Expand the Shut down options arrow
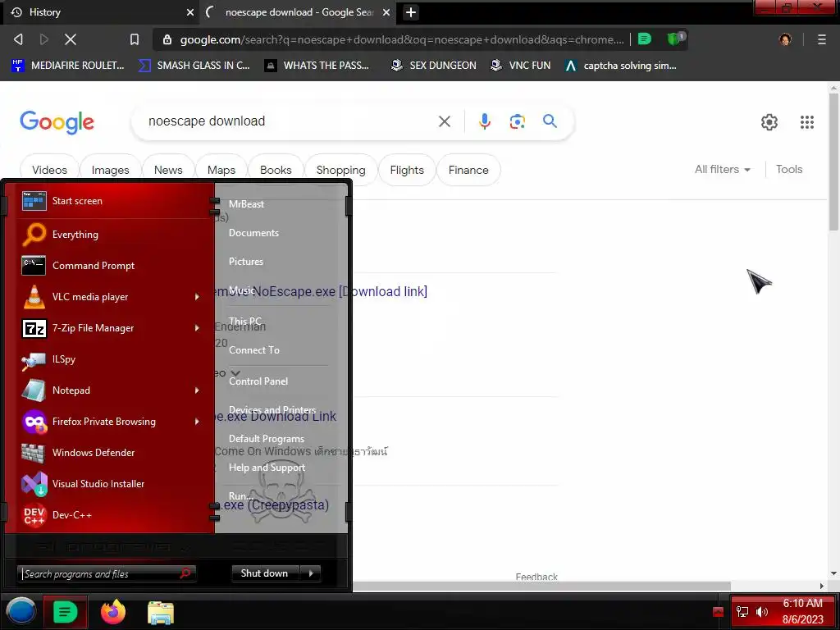 311,573
